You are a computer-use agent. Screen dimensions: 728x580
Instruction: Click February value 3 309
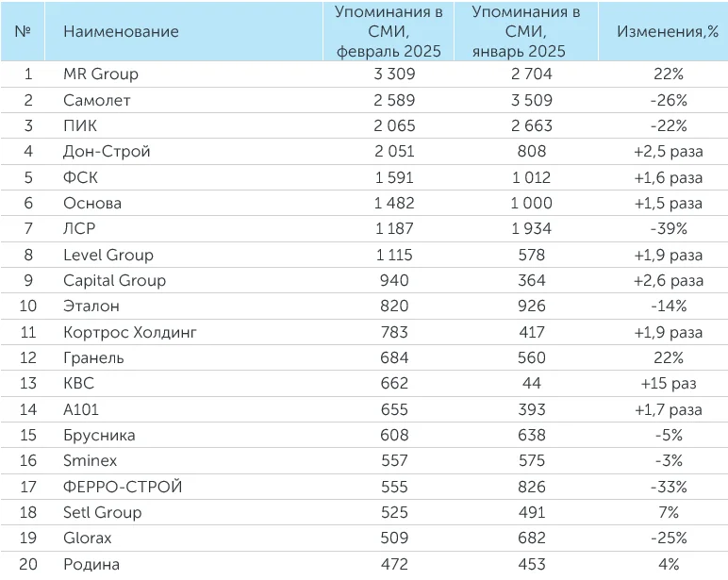[389, 74]
